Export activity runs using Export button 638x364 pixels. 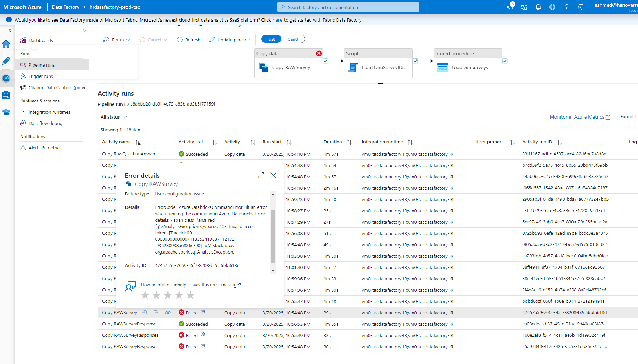626,117
